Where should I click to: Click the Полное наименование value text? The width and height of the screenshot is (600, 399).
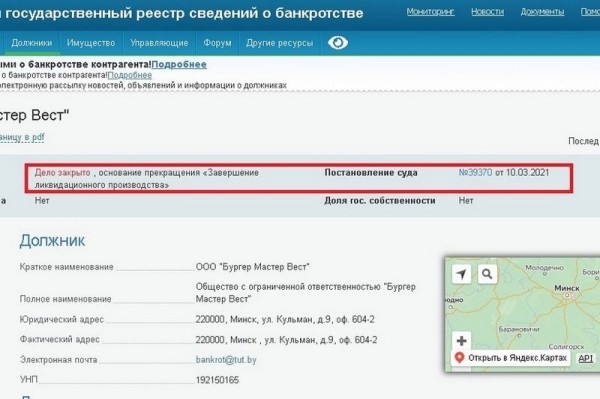[305, 293]
